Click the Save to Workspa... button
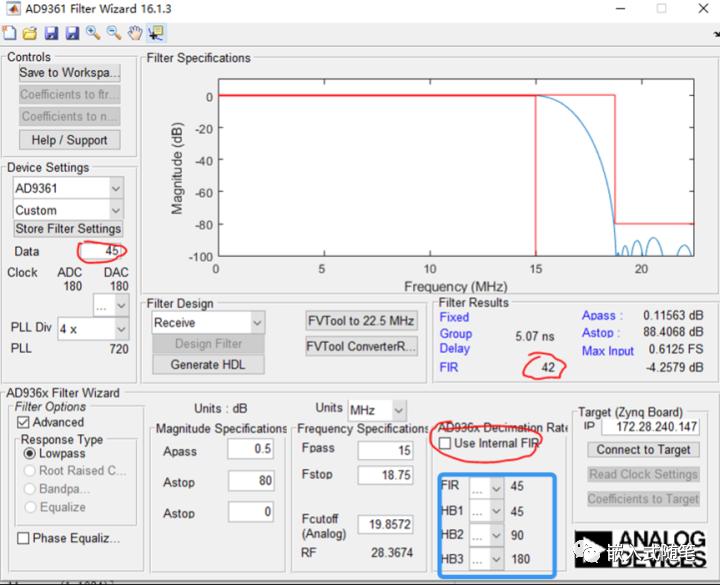This screenshot has width=720, height=585. (70, 73)
